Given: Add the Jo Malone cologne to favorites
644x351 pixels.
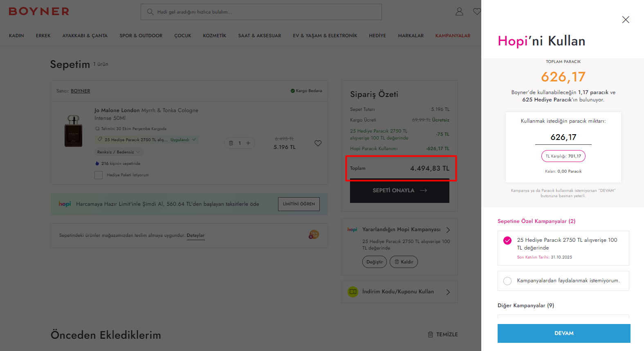Looking at the screenshot, I should click(318, 143).
